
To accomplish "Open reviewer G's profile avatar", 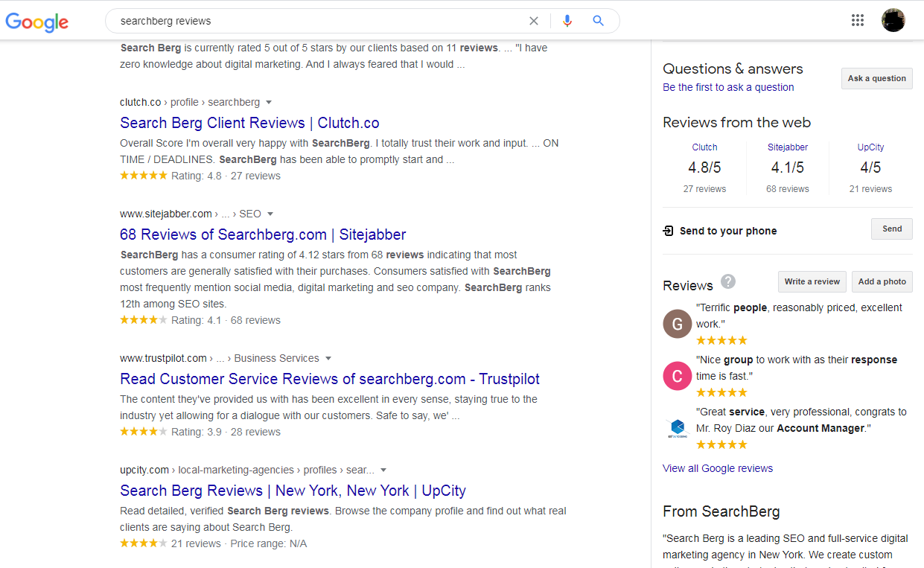I will [x=677, y=324].
